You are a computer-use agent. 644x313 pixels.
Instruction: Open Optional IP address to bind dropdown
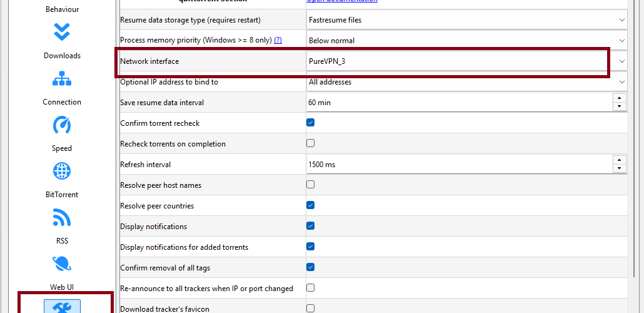click(466, 82)
